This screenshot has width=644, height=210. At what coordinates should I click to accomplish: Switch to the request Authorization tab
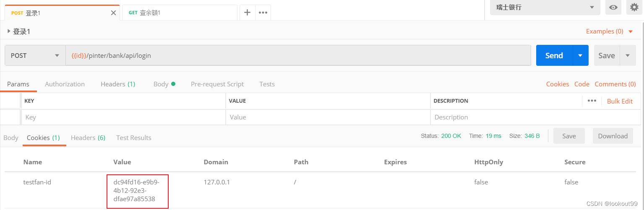(65, 84)
